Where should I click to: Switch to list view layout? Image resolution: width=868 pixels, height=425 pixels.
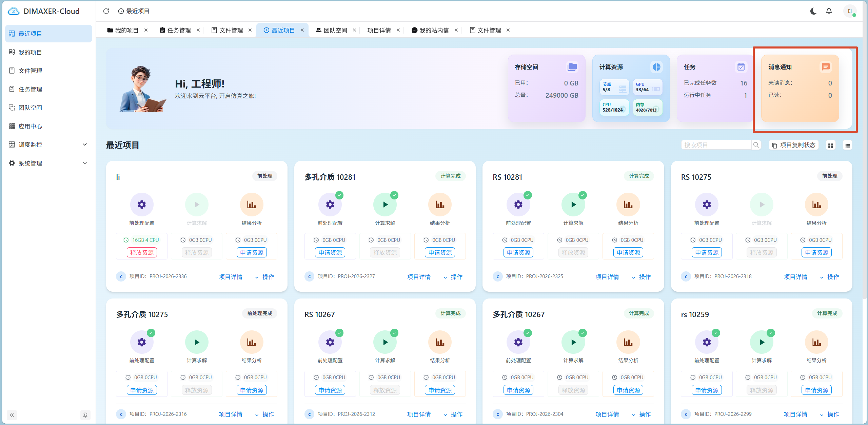pos(847,146)
